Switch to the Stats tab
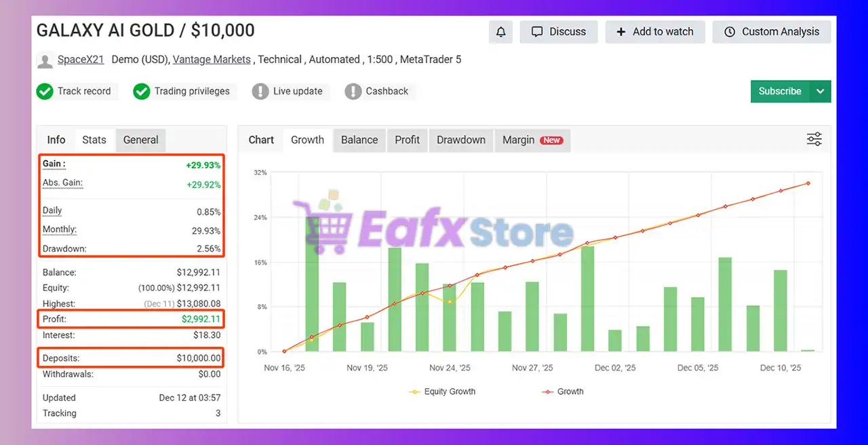 94,140
